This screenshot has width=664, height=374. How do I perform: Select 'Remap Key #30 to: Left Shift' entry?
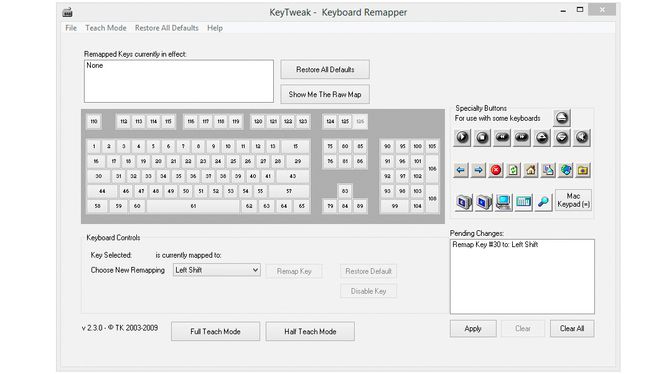495,245
